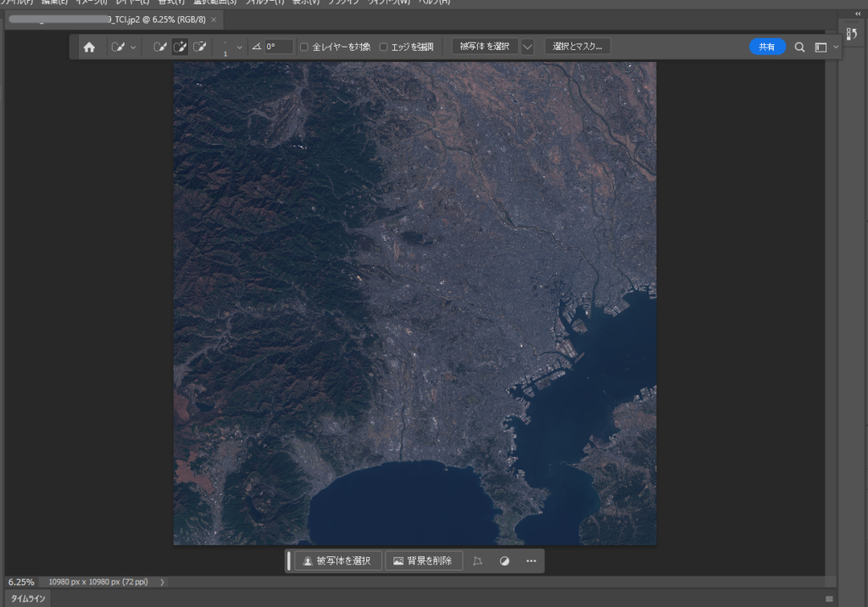This screenshot has height=607, width=868.
Task: Click the workspace layout switcher icon
Action: coord(821,47)
